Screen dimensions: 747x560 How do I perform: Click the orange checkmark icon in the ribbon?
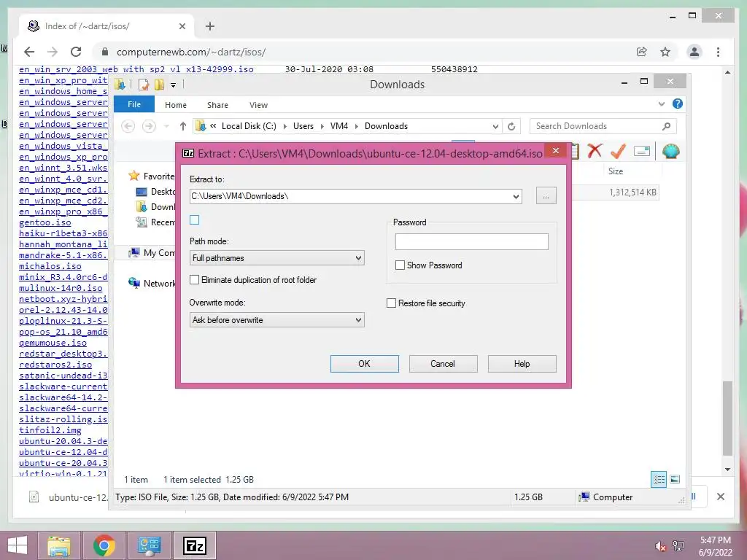coord(619,151)
